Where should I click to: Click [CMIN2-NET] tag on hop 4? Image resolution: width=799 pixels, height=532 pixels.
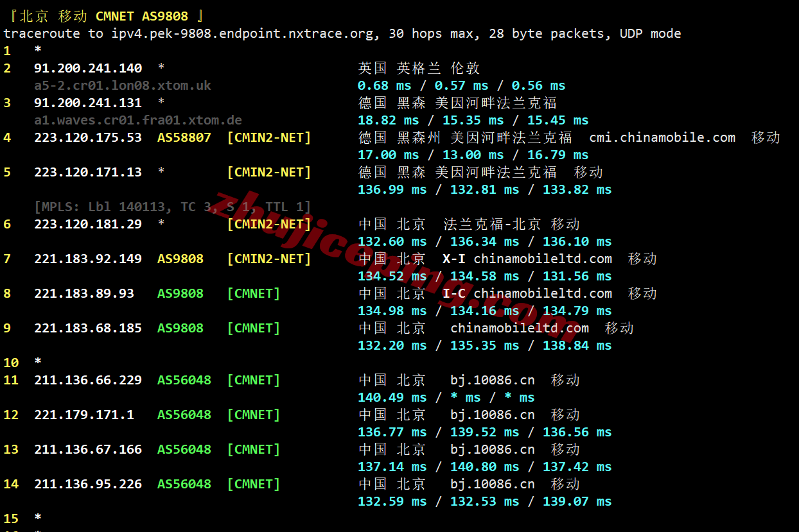pyautogui.click(x=269, y=137)
